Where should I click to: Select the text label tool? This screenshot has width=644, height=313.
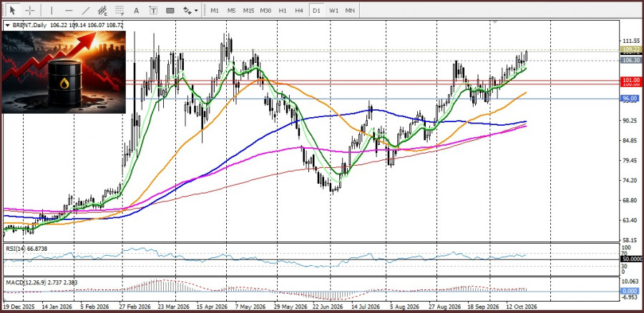[x=153, y=10]
